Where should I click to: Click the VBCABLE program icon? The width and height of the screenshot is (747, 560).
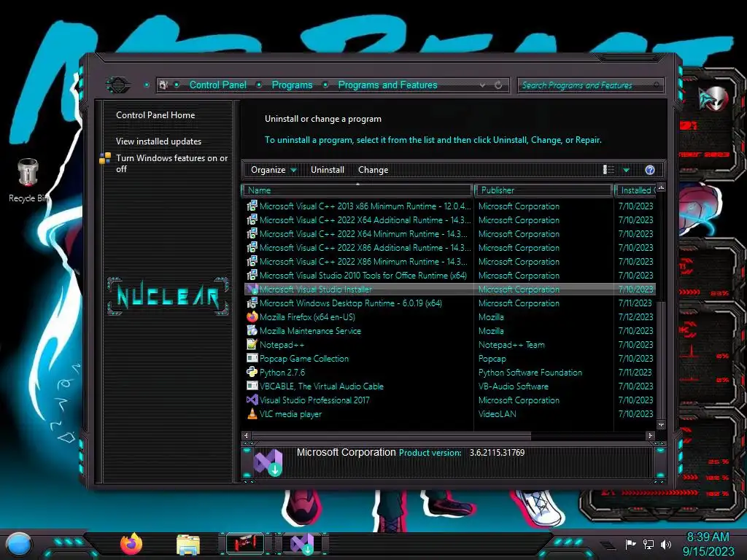coord(252,386)
